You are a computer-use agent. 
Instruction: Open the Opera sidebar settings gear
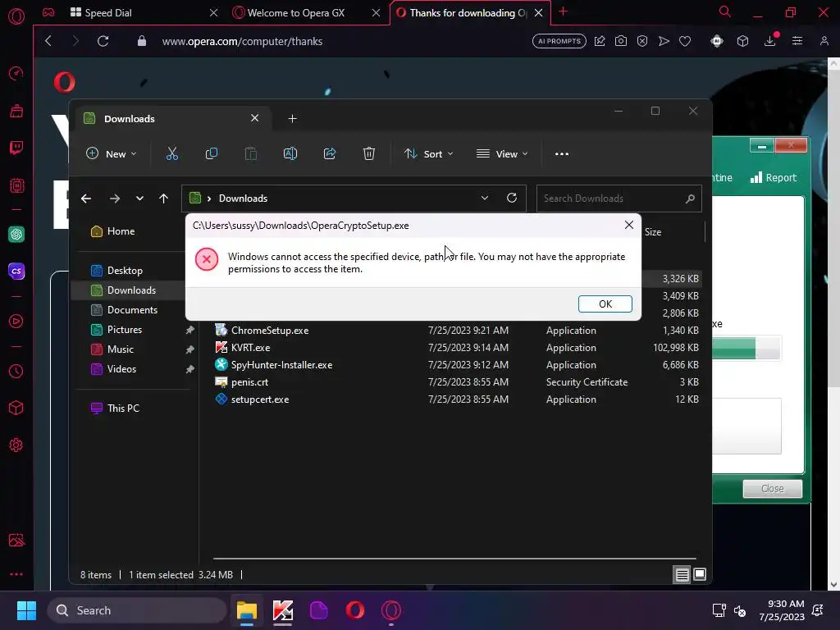(16, 445)
